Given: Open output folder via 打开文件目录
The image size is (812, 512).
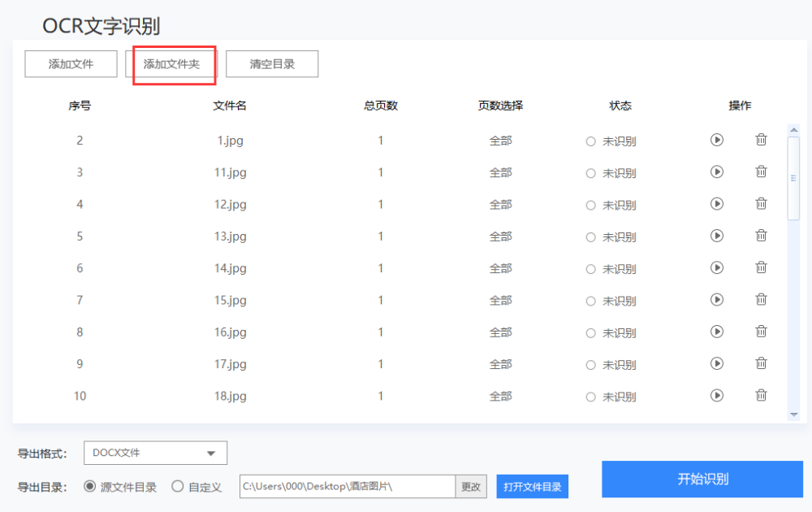Looking at the screenshot, I should pos(533,487).
